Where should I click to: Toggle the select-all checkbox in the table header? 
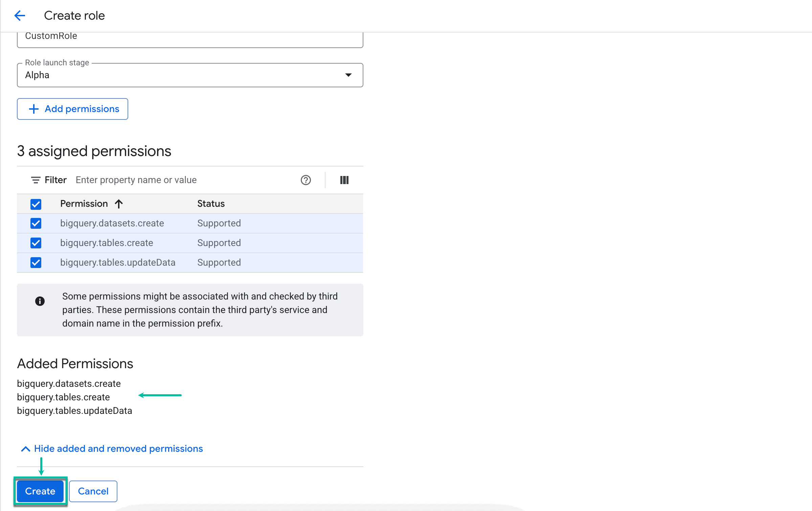(36, 204)
